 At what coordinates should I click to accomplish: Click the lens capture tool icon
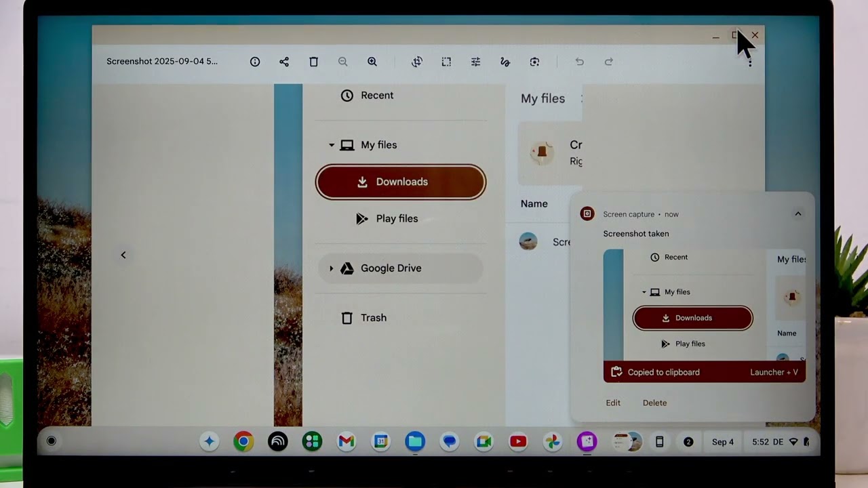(534, 62)
